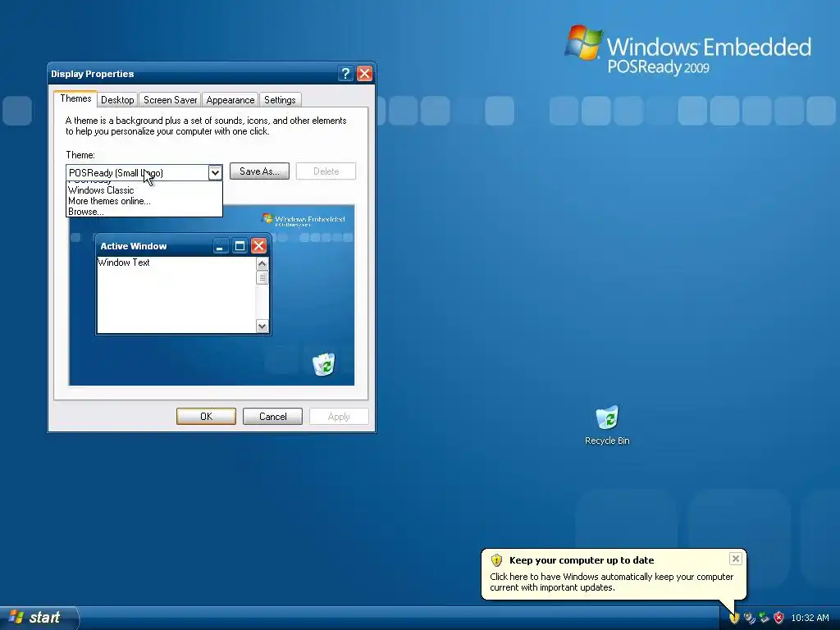Dismiss the update balloon with its X
Screen dimensions: 840x630
point(736,559)
